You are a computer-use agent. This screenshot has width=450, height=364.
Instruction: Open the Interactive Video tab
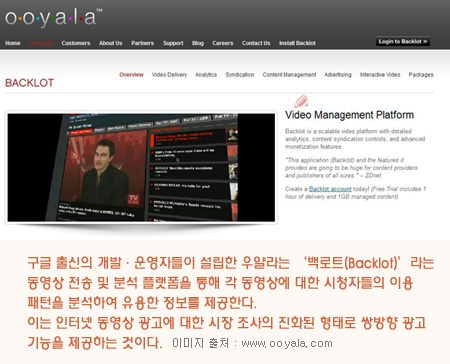coord(380,75)
